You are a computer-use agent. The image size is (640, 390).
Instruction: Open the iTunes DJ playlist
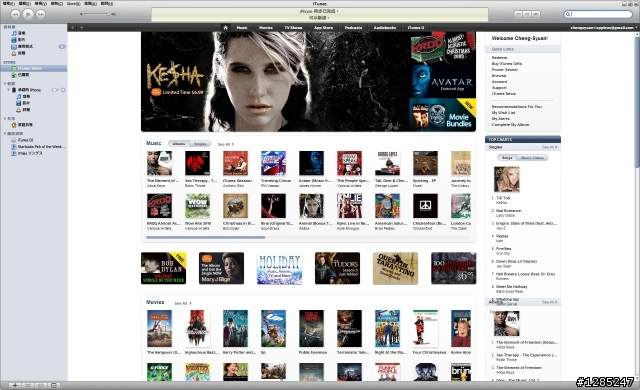tap(22, 140)
